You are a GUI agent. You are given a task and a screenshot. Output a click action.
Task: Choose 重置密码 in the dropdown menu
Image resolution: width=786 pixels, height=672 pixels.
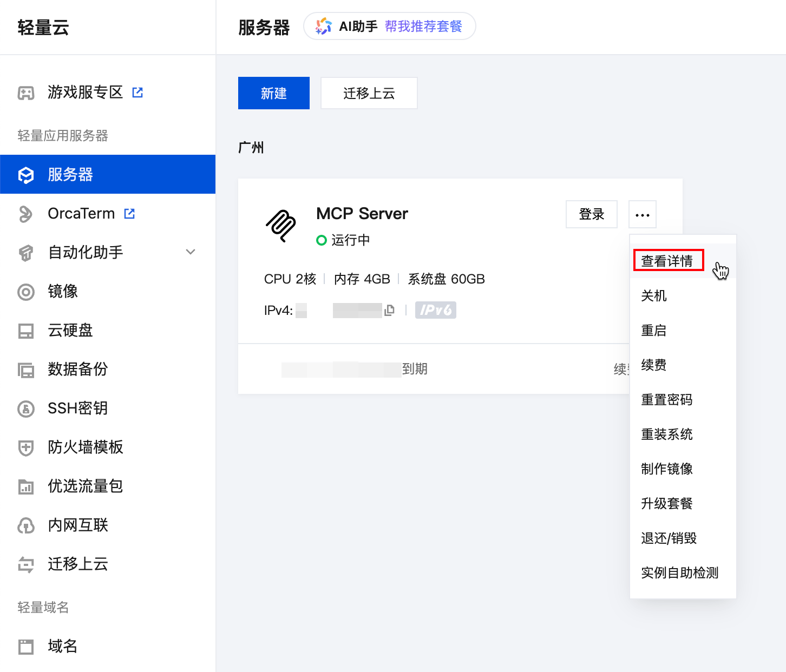pos(683,399)
